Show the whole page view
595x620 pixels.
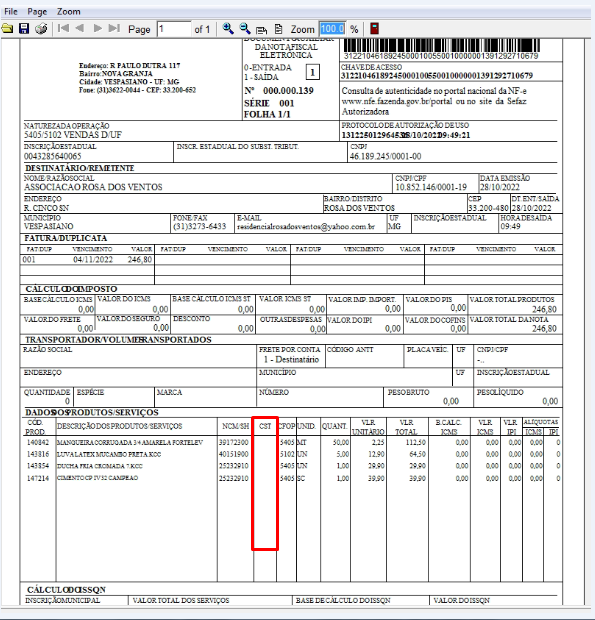point(278,29)
